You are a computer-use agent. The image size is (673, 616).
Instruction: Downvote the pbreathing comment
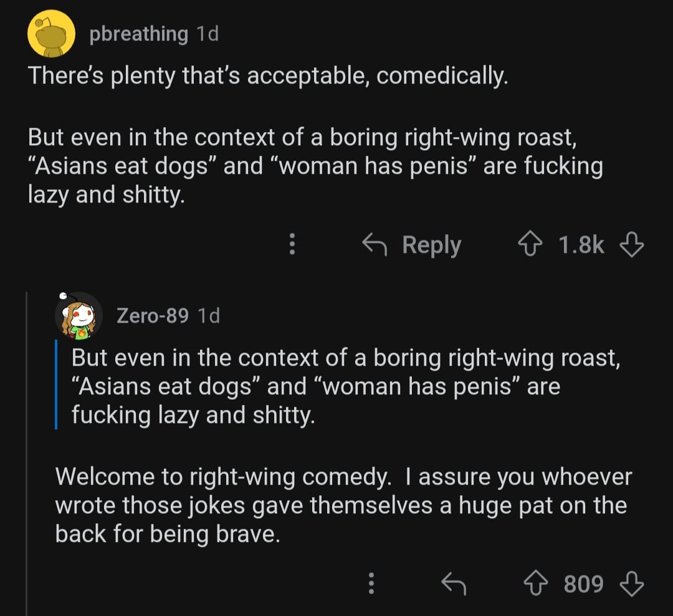click(631, 245)
